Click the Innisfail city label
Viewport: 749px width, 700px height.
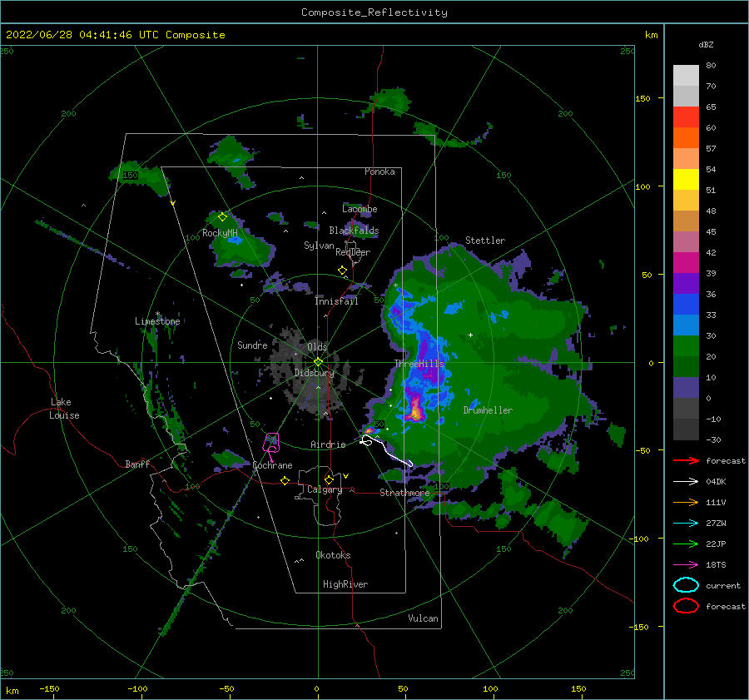pyautogui.click(x=336, y=301)
